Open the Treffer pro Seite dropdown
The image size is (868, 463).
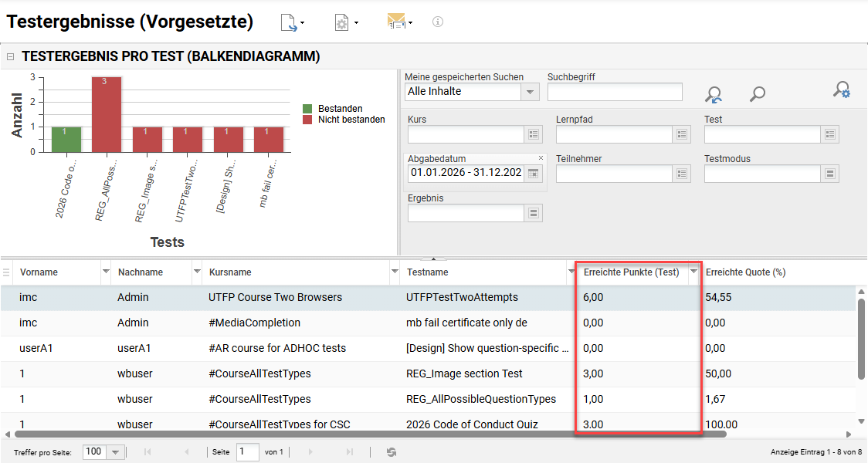115,452
